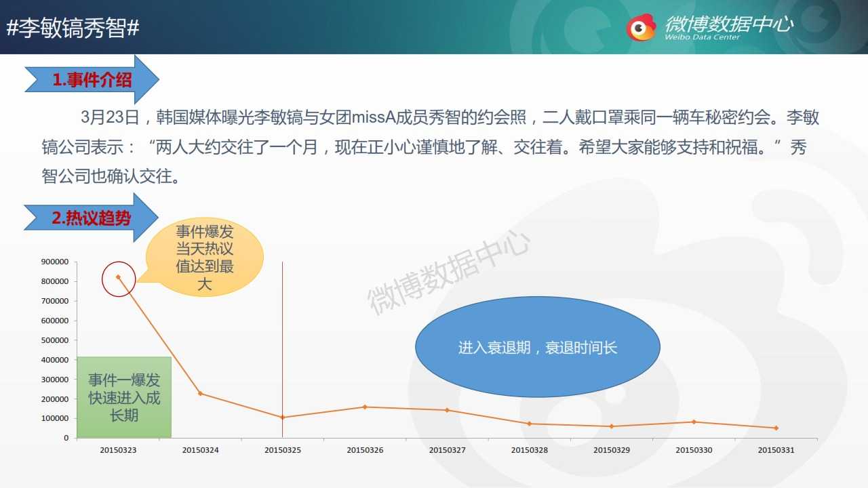868x488 pixels.
Task: Click the Weibo eye logo icon
Action: (641, 27)
